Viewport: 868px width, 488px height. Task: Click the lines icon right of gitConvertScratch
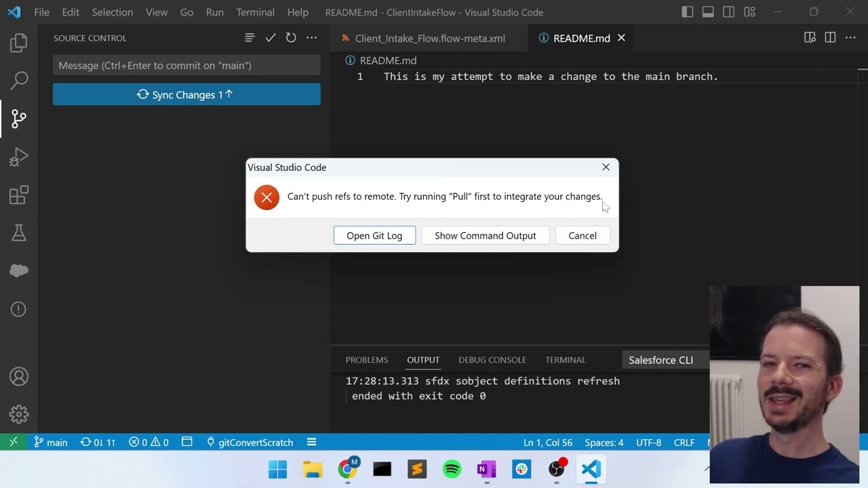[x=312, y=442]
